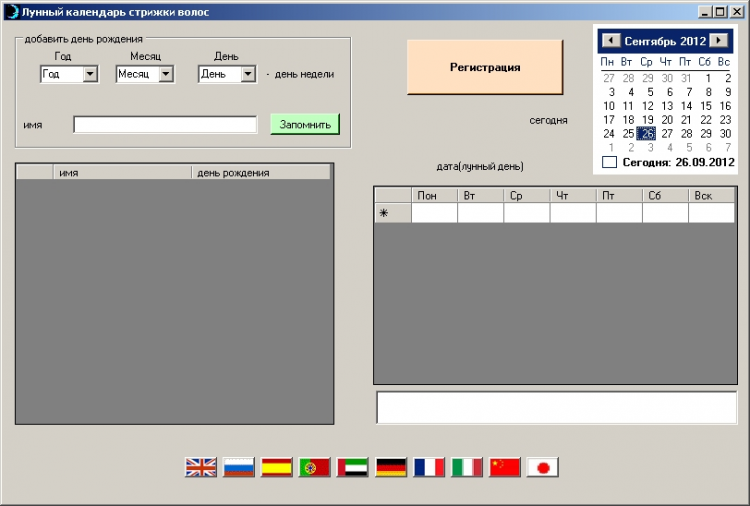Select September 1 in the calendar
The height and width of the screenshot is (506, 750).
(708, 78)
